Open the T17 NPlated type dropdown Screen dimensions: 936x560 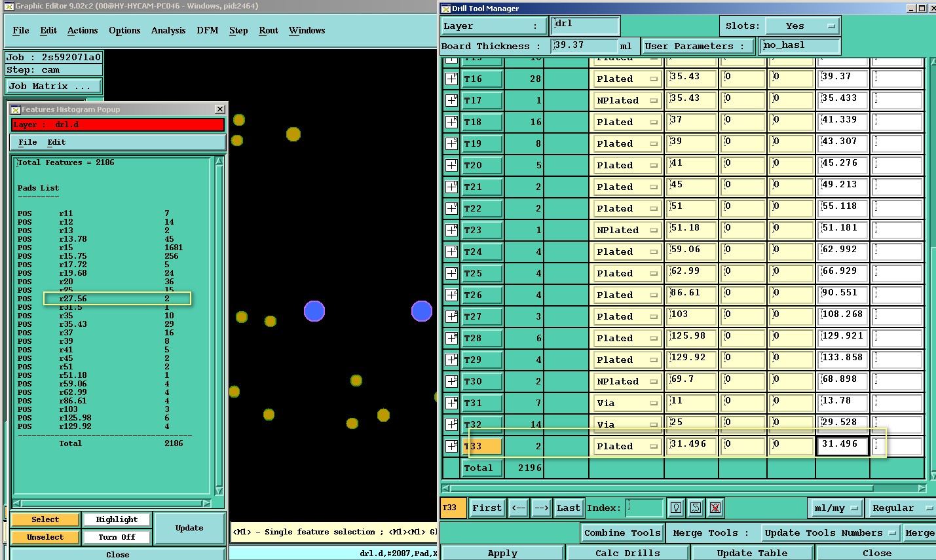(627, 100)
